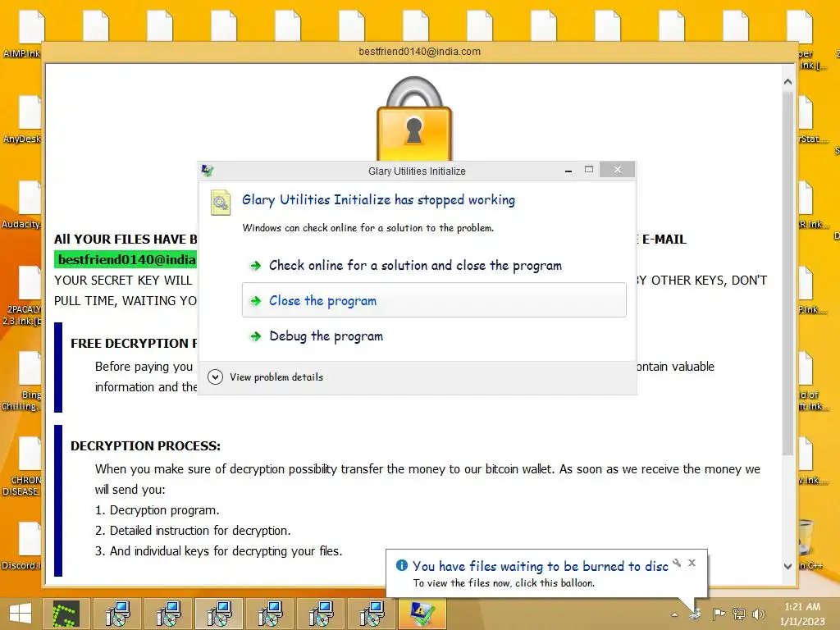Screen dimensions: 840x630
Task: Select the AIMP.lnk desktop file
Action: pyautogui.click(x=22, y=34)
